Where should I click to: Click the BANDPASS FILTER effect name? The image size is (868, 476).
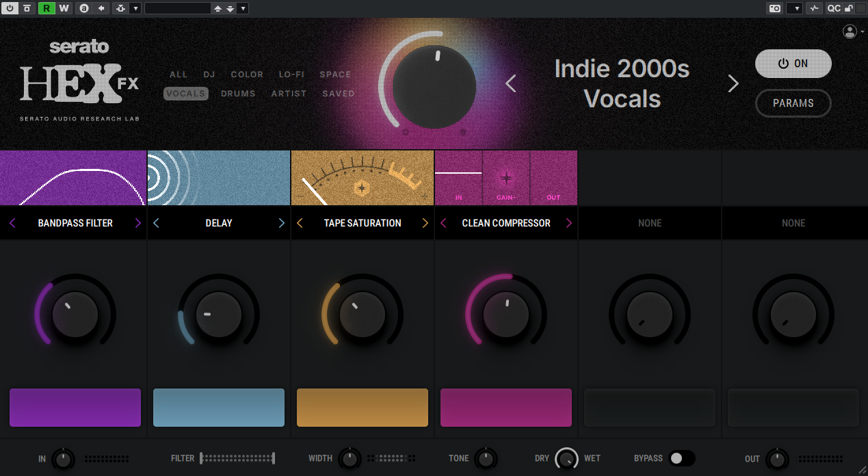(x=75, y=223)
